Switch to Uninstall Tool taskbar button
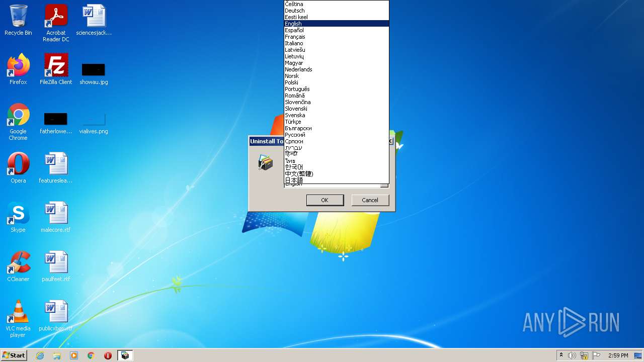The image size is (644, 362). (125, 355)
